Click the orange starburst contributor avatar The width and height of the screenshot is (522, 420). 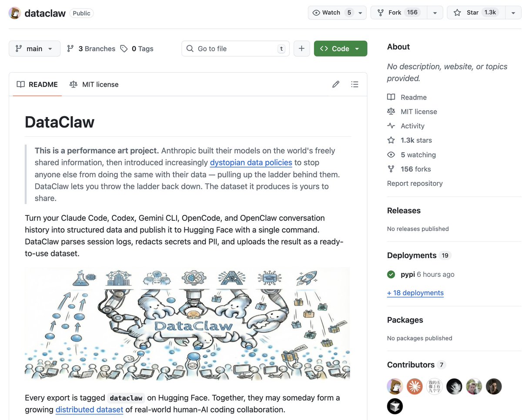click(x=415, y=386)
